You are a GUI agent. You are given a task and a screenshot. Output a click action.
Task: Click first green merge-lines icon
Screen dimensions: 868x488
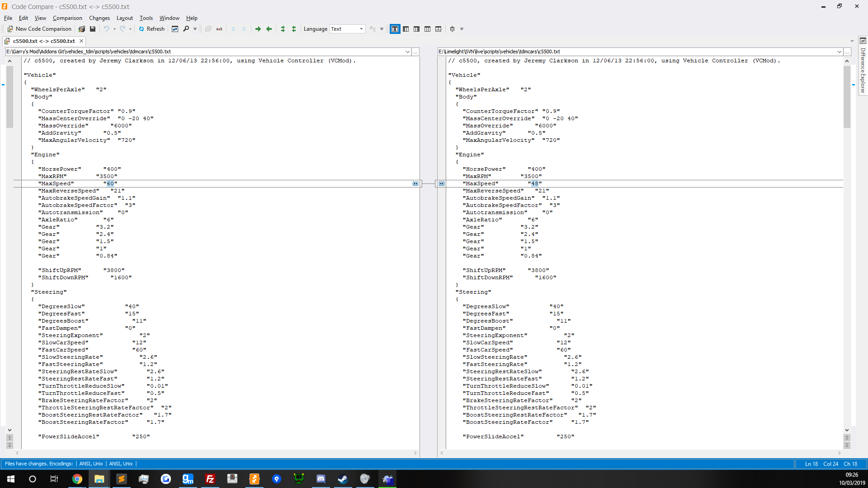283,29
